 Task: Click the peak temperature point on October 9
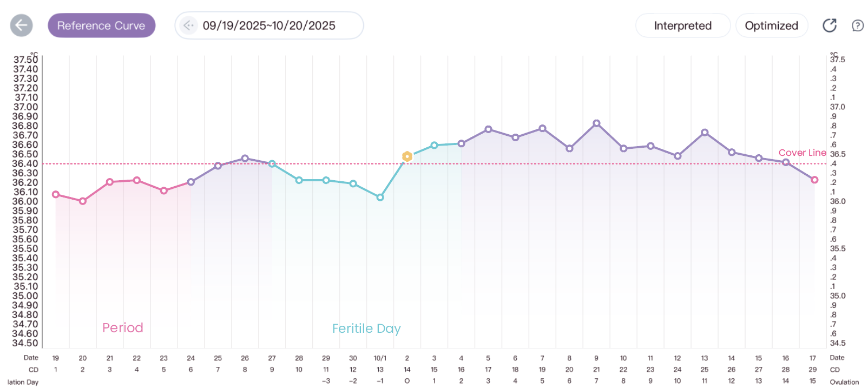point(596,123)
